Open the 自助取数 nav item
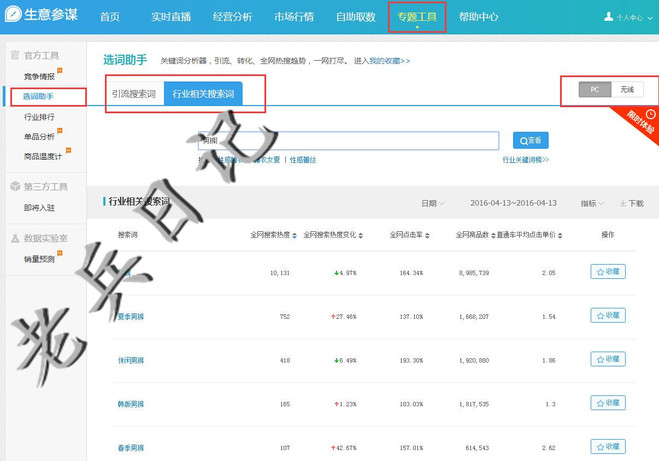The width and height of the screenshot is (659, 461). (x=356, y=17)
